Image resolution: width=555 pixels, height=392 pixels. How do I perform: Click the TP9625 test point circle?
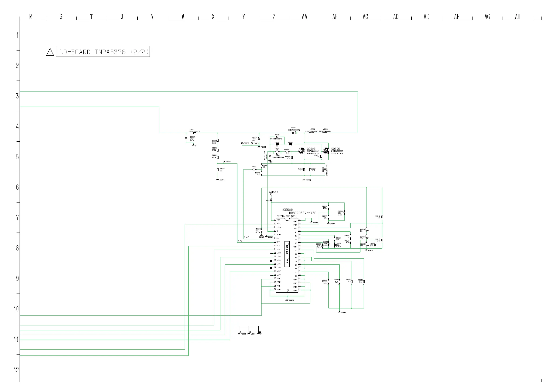pyautogui.click(x=224, y=162)
